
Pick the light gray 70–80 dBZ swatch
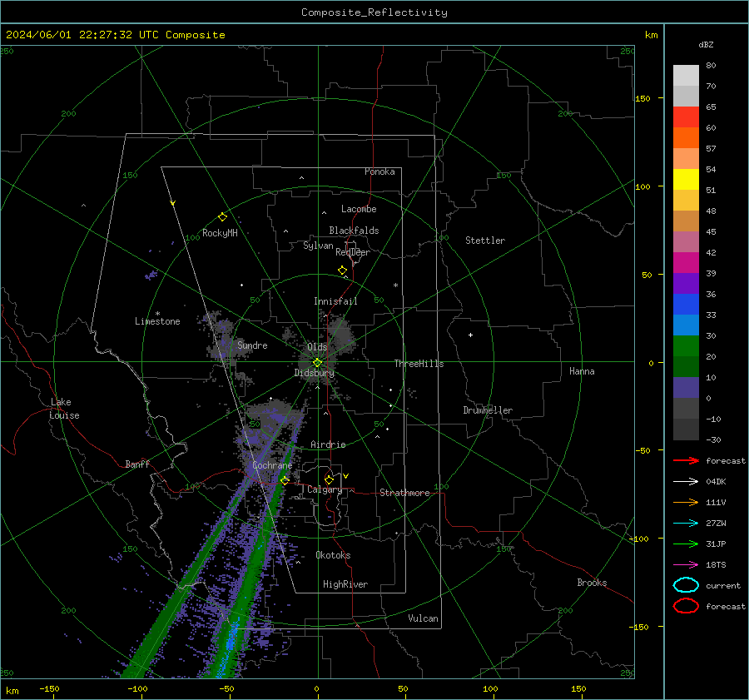[686, 76]
